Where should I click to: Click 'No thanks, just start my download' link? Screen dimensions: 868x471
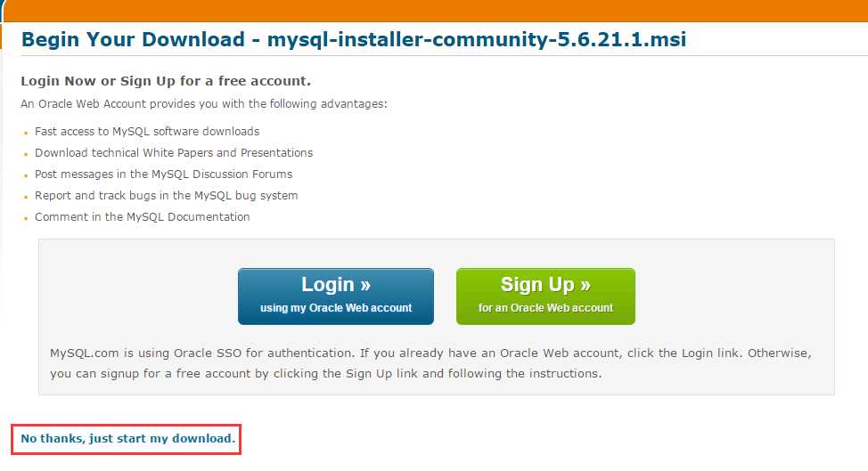127,438
